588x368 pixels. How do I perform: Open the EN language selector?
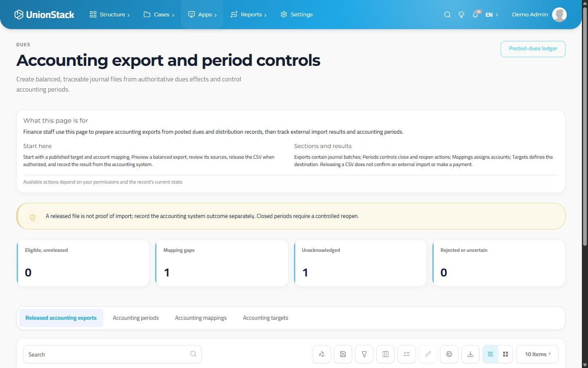pyautogui.click(x=492, y=15)
